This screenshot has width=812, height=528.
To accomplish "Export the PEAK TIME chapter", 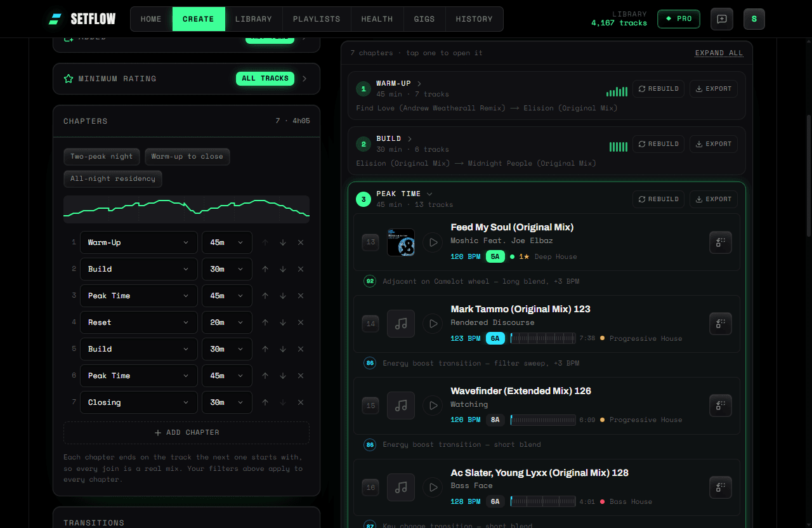I will pyautogui.click(x=714, y=199).
